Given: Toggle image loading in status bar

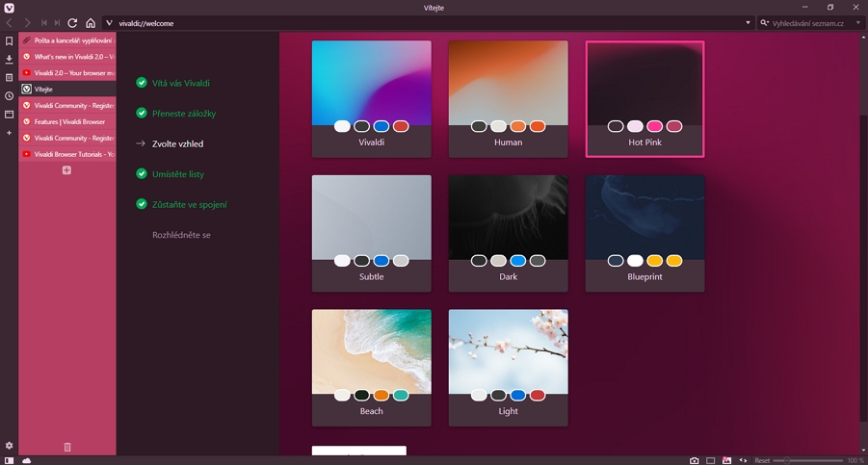Looking at the screenshot, I should (726, 460).
